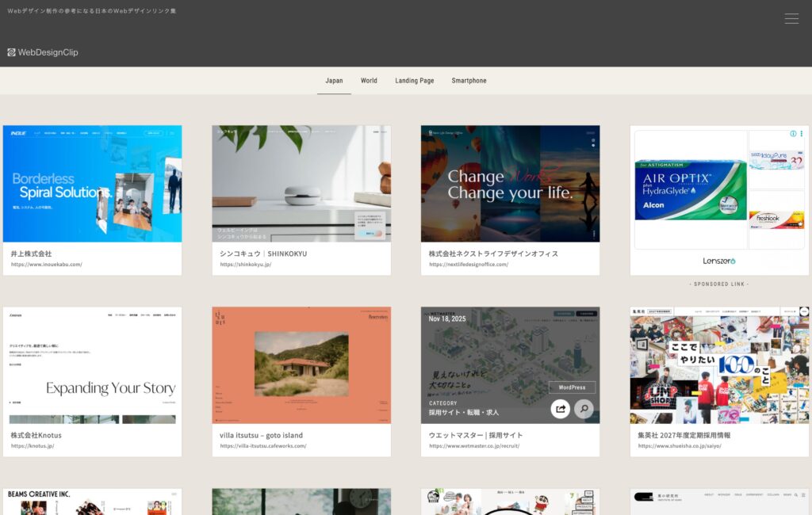Switch to the World tab
The image size is (812, 515).
click(x=369, y=81)
